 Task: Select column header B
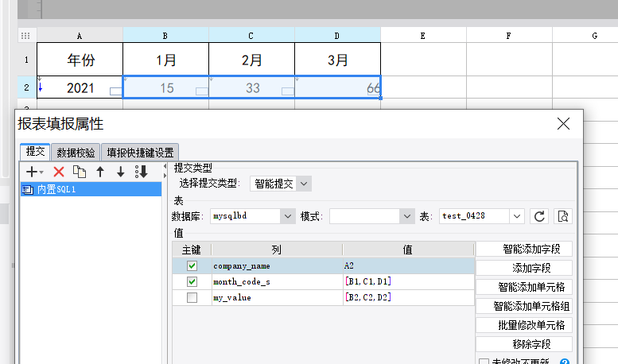pyautogui.click(x=165, y=36)
